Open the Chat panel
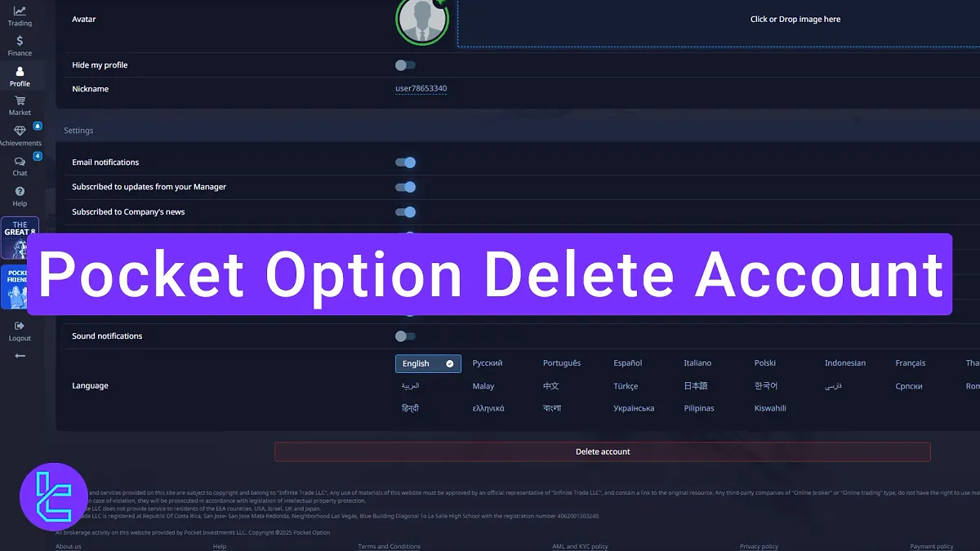 (x=19, y=165)
